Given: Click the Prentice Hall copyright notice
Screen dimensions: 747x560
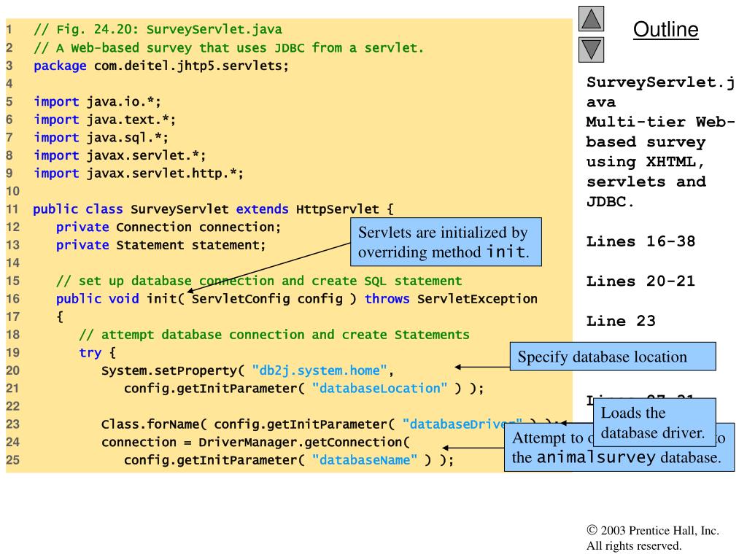Looking at the screenshot, I should tap(652, 538).
